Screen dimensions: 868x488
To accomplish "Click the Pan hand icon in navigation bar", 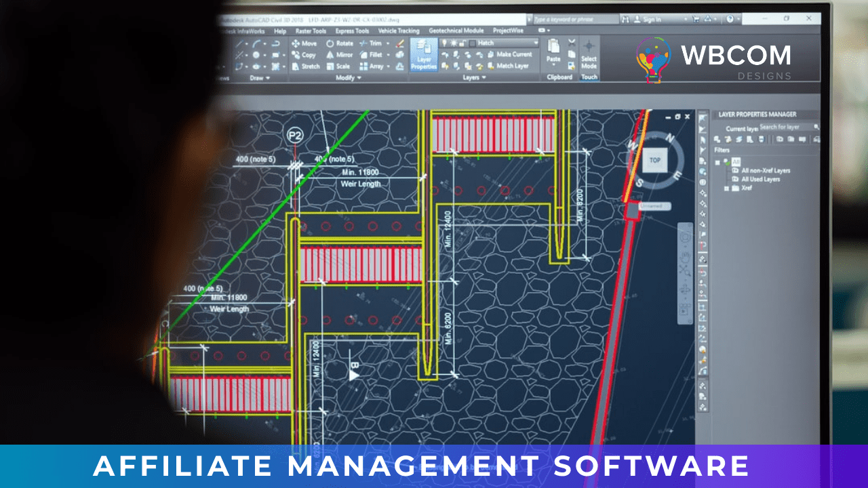I will 686,257.
